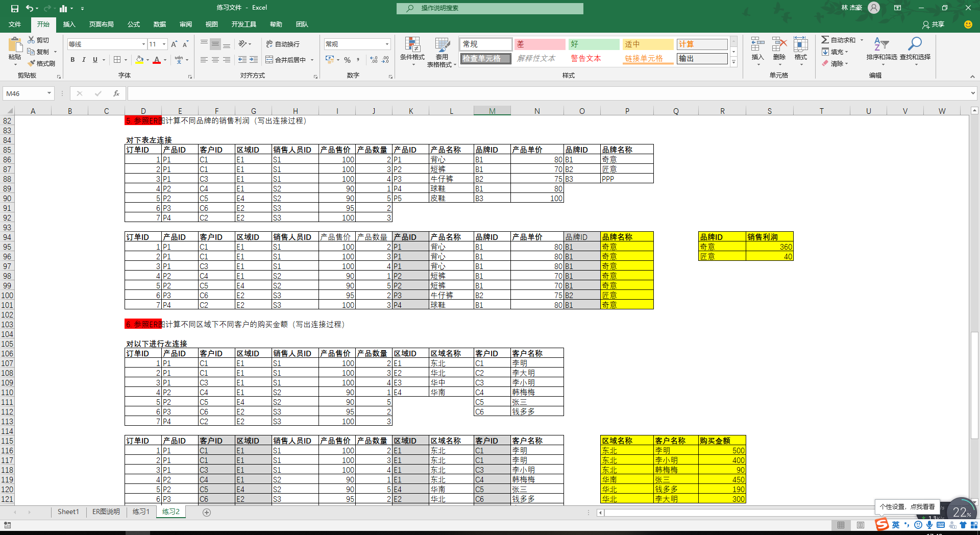Toggle align left

(x=204, y=60)
